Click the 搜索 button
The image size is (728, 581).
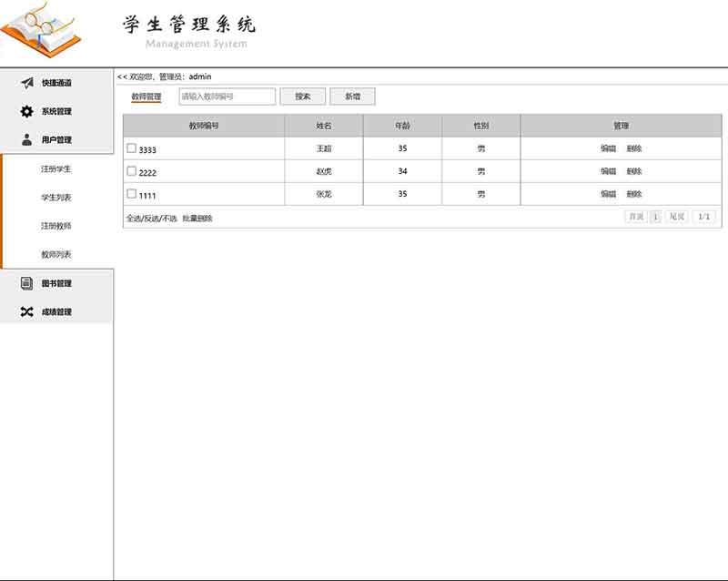pos(303,97)
